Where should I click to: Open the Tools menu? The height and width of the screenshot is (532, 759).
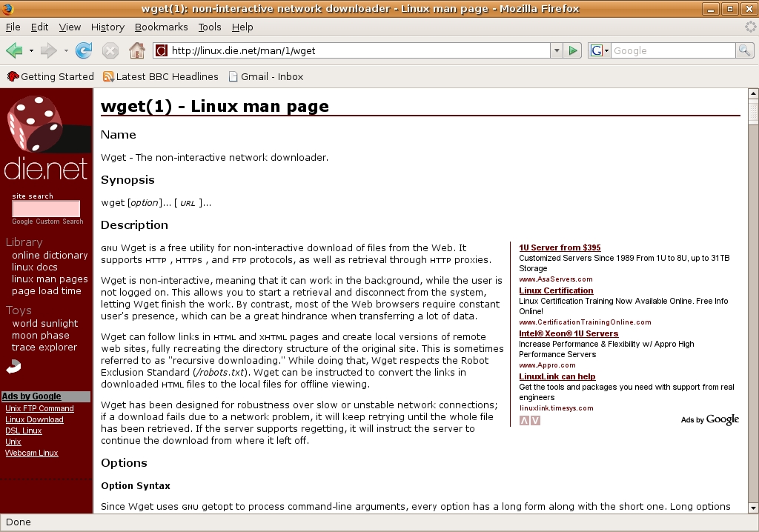pyautogui.click(x=210, y=27)
